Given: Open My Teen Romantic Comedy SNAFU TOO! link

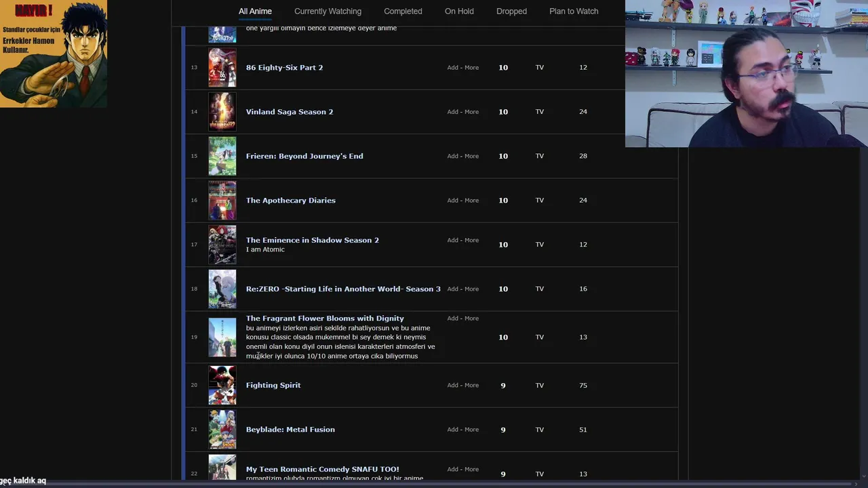Looking at the screenshot, I should point(322,469).
